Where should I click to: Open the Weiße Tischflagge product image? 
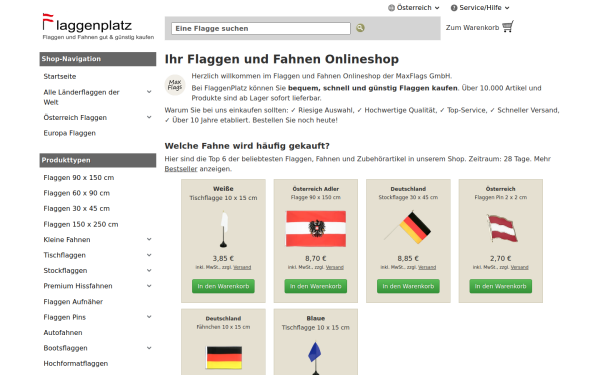pyautogui.click(x=223, y=229)
